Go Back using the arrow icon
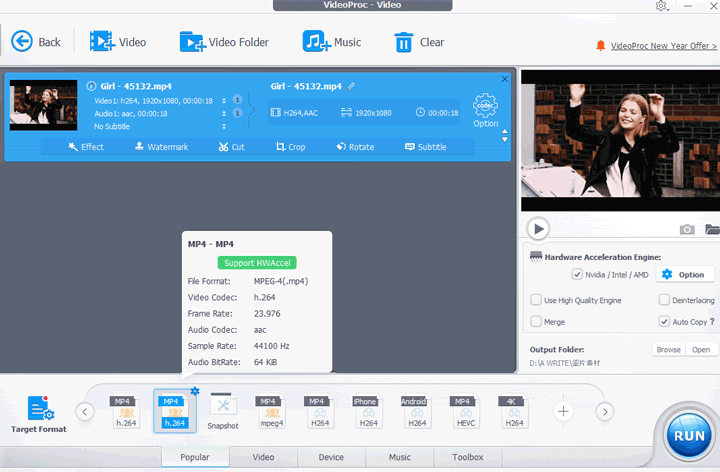 [22, 41]
